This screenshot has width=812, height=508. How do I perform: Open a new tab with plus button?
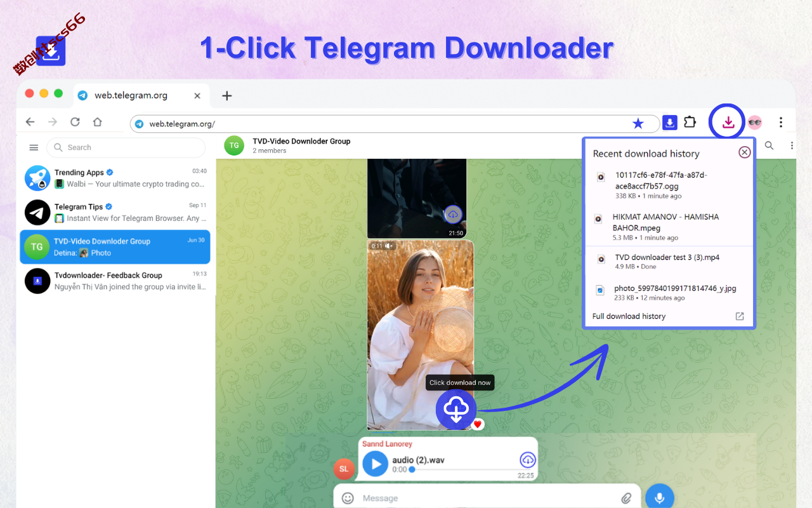click(227, 96)
